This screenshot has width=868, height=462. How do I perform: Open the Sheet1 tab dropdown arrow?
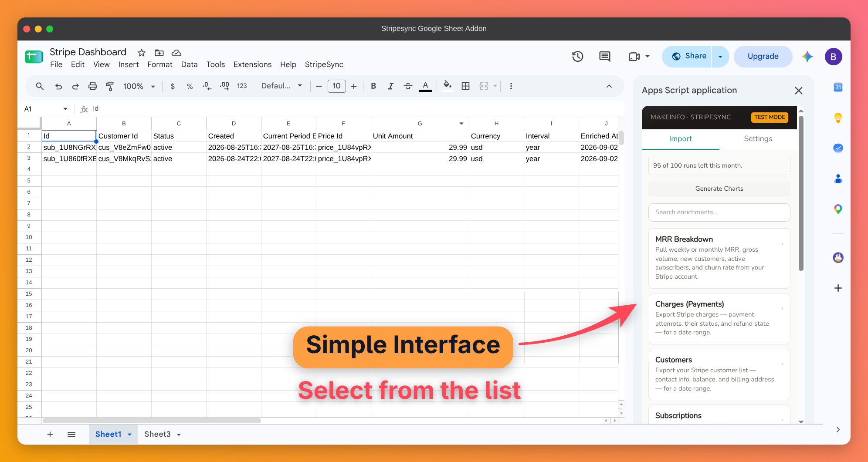129,435
